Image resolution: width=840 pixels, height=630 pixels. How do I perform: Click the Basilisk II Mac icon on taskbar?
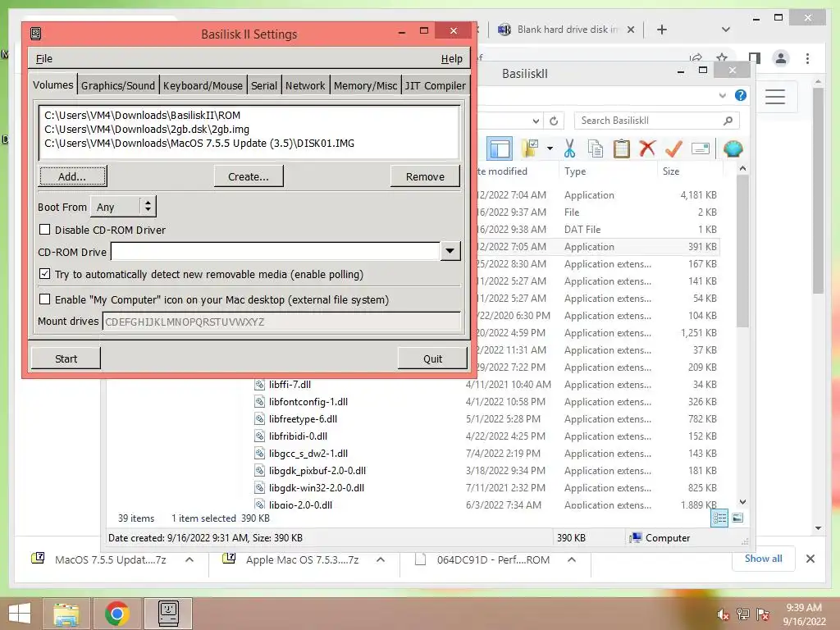coord(168,614)
